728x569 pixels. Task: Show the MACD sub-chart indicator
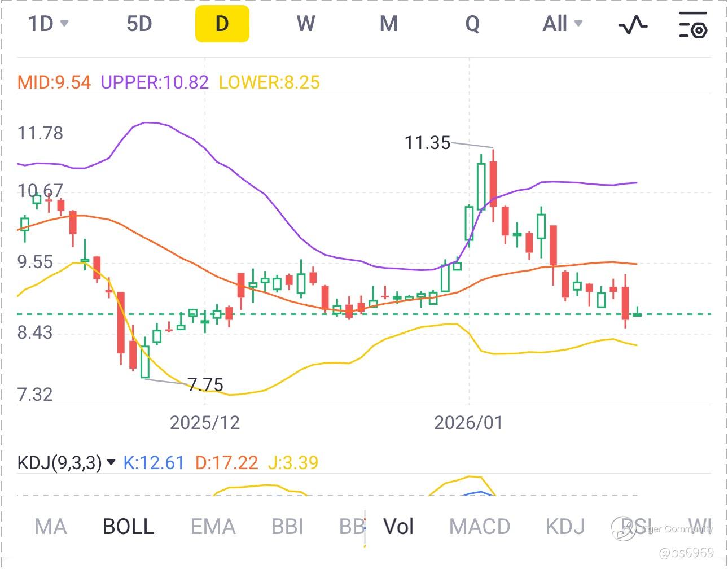(480, 527)
